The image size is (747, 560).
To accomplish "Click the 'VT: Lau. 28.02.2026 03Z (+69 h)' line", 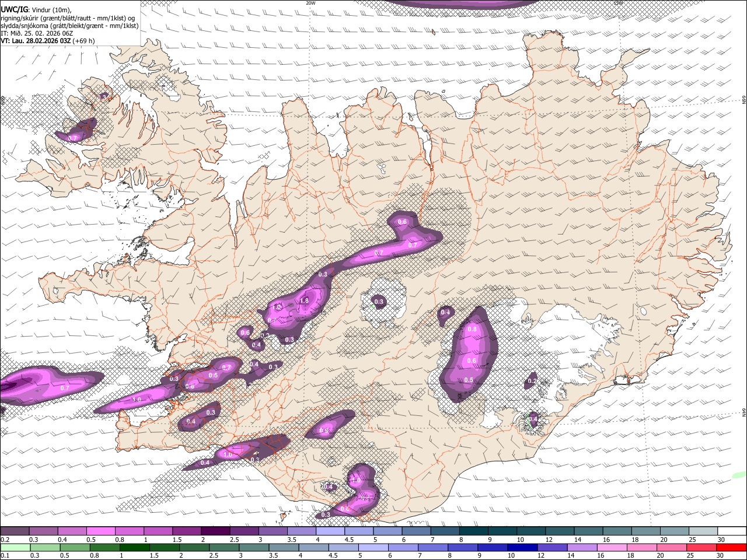I will [x=47, y=41].
